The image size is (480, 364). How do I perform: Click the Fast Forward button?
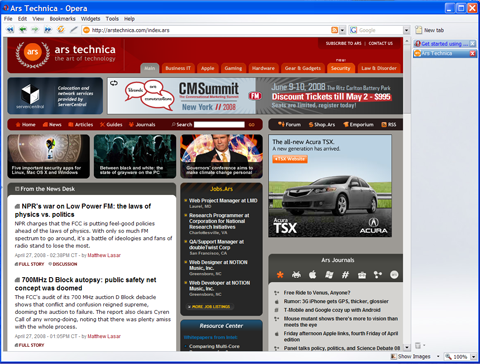[48, 30]
